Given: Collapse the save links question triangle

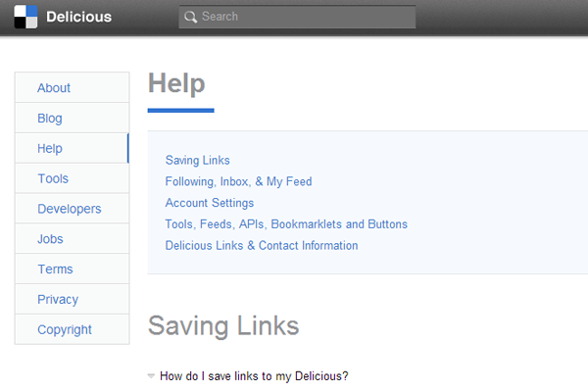Looking at the screenshot, I should pos(151,375).
